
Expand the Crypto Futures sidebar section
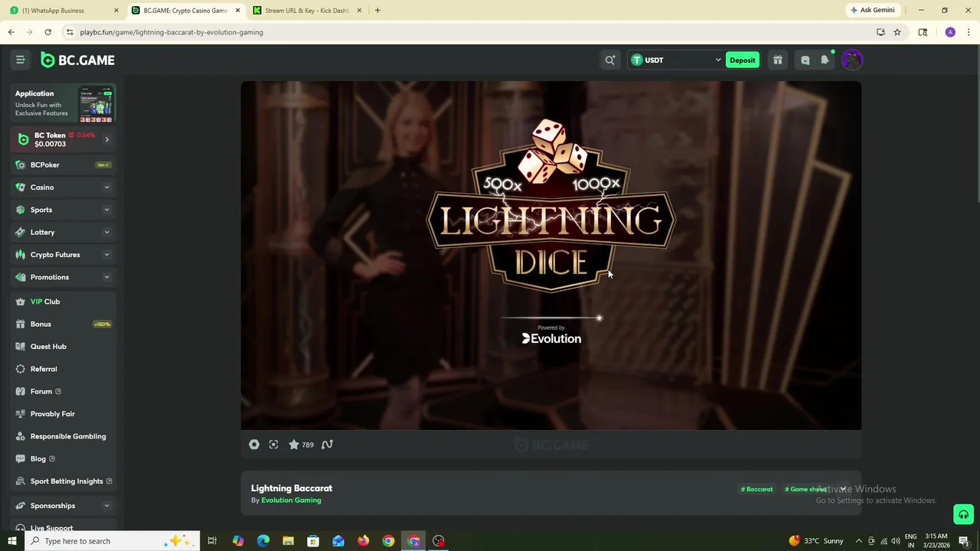point(106,255)
